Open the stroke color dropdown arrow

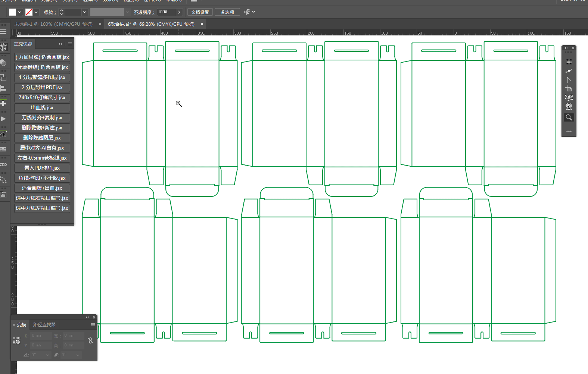(x=36, y=12)
